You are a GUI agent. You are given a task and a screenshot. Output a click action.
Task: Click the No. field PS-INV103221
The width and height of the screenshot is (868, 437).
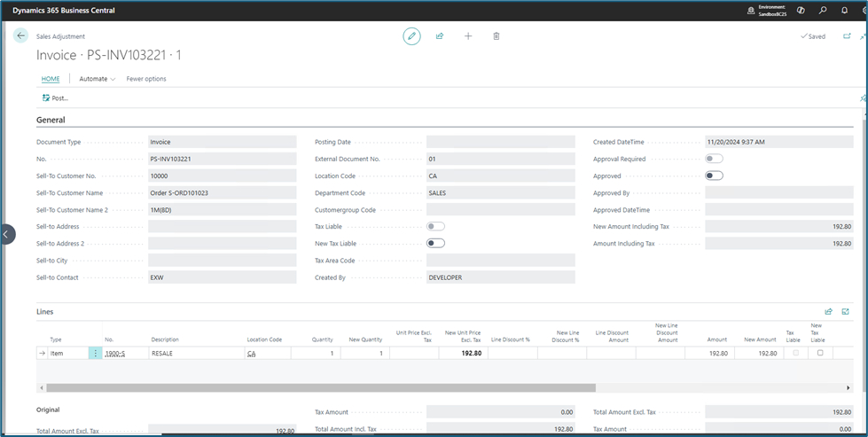[223, 159]
